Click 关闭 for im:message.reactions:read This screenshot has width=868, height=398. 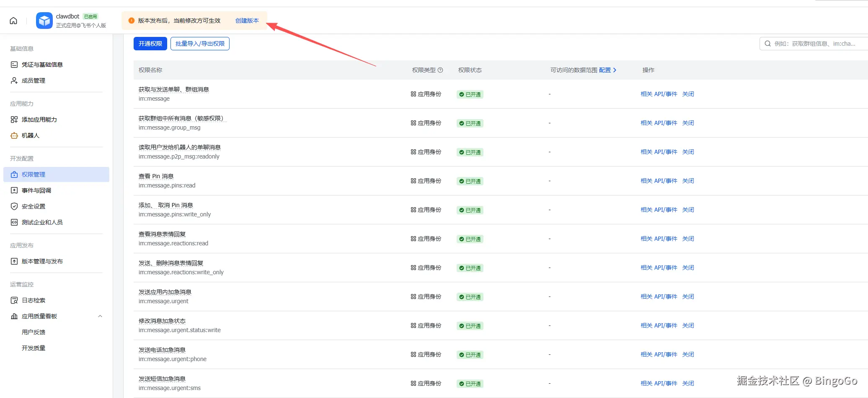[688, 239]
